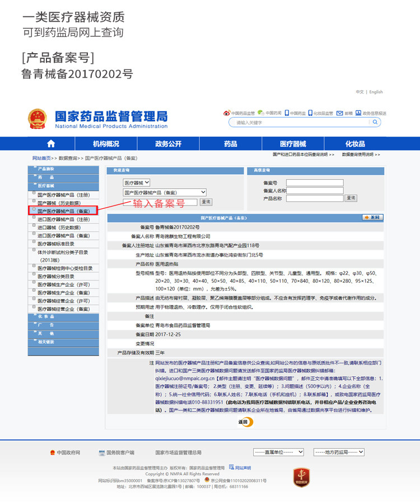
Task: Click the national emblem logo
Action: [38, 119]
